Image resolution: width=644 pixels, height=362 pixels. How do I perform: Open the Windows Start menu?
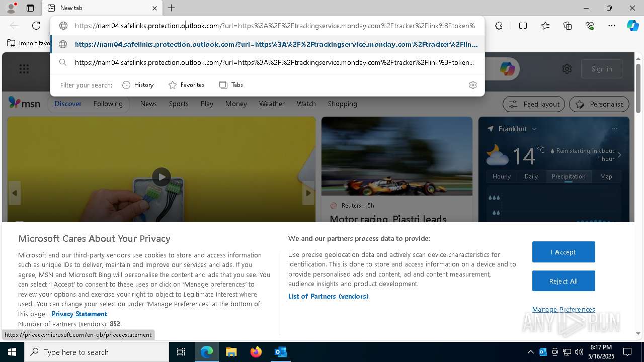[x=12, y=352]
